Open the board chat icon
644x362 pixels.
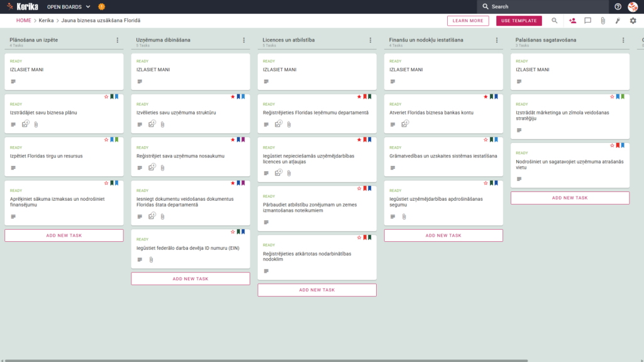[x=588, y=21]
